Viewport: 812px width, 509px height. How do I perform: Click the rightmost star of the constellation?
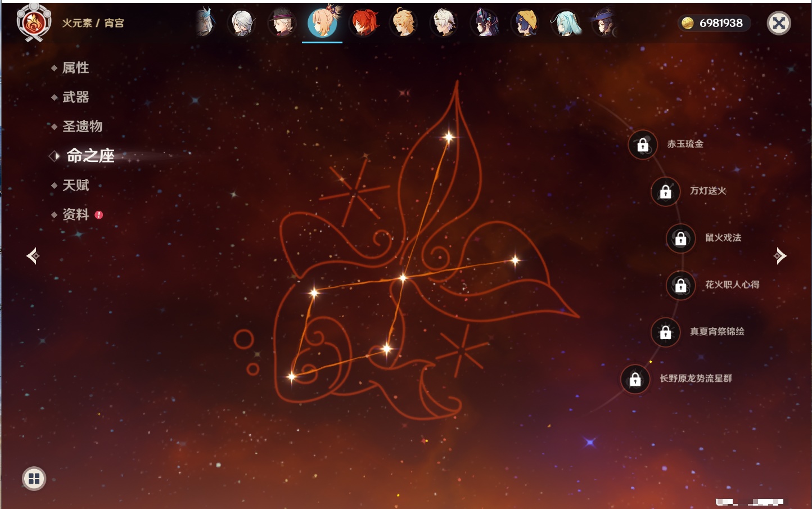tap(515, 260)
